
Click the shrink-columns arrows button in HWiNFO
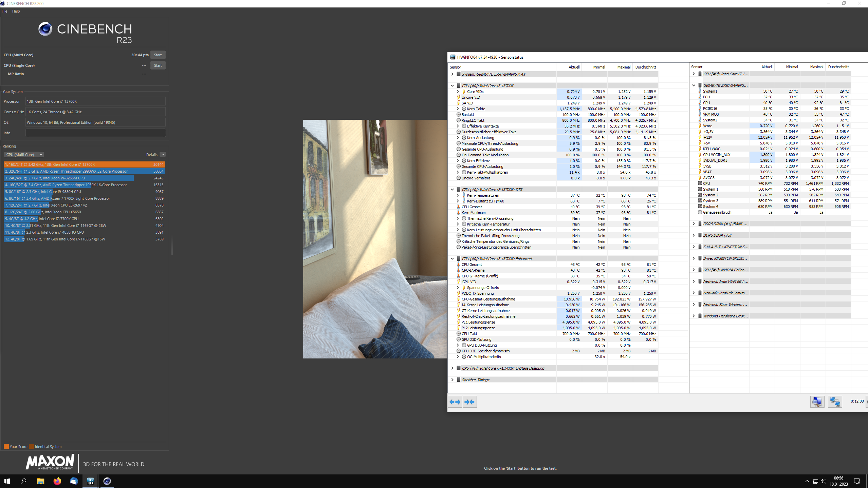469,402
